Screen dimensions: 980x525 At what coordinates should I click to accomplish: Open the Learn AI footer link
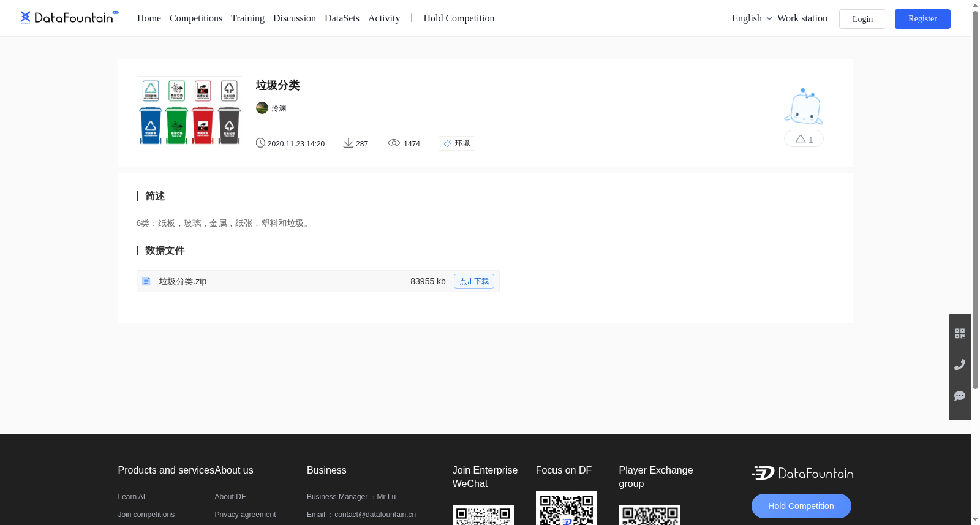132,497
